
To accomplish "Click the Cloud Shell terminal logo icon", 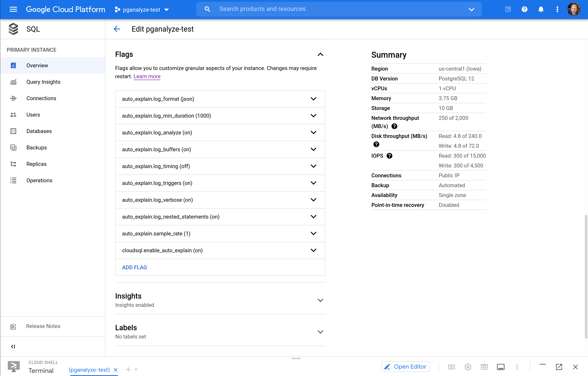I will tap(14, 366).
